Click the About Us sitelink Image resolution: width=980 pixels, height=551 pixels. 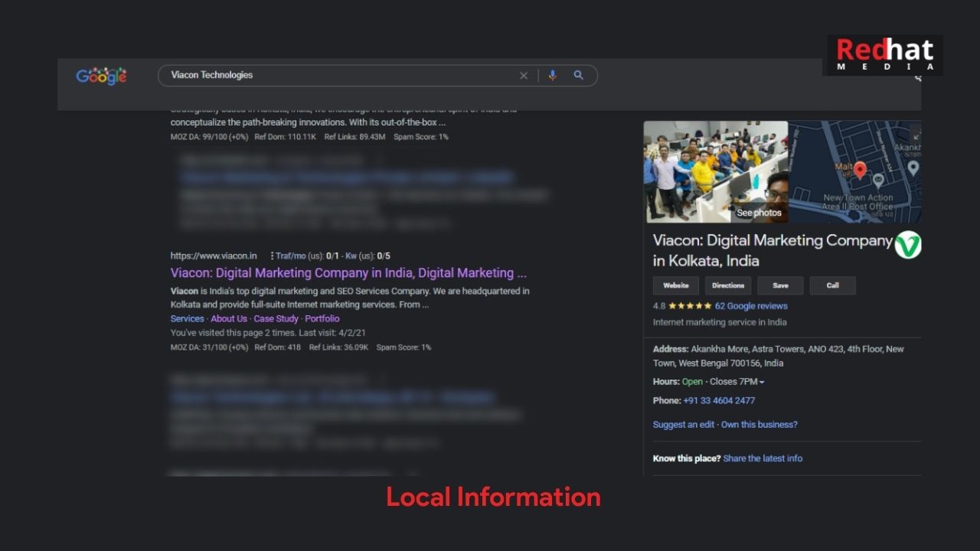pyautogui.click(x=229, y=318)
